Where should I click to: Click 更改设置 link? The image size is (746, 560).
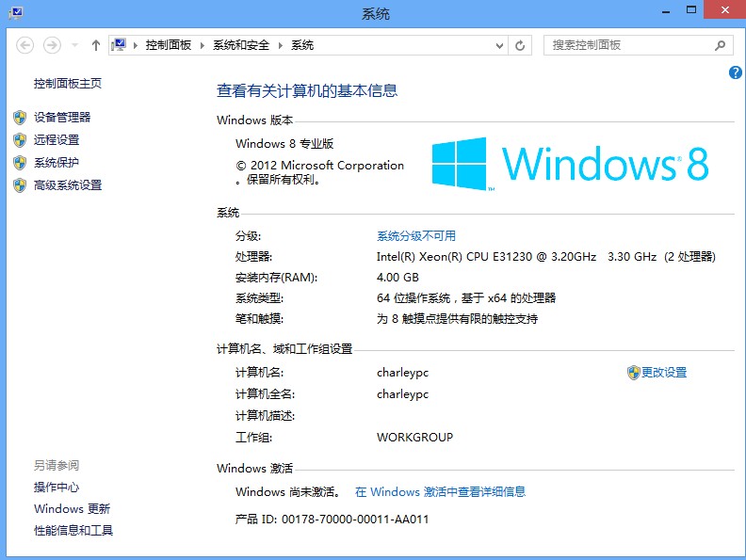[664, 372]
